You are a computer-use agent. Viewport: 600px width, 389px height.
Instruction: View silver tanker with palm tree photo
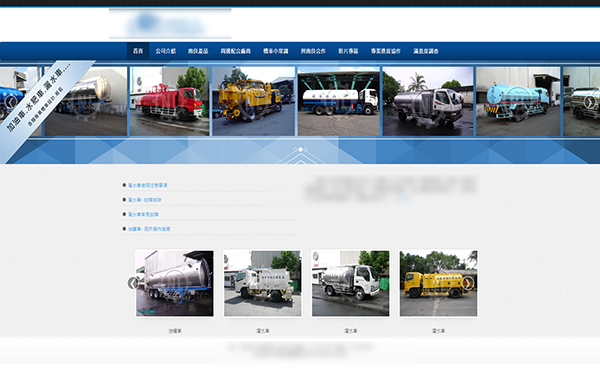428,101
